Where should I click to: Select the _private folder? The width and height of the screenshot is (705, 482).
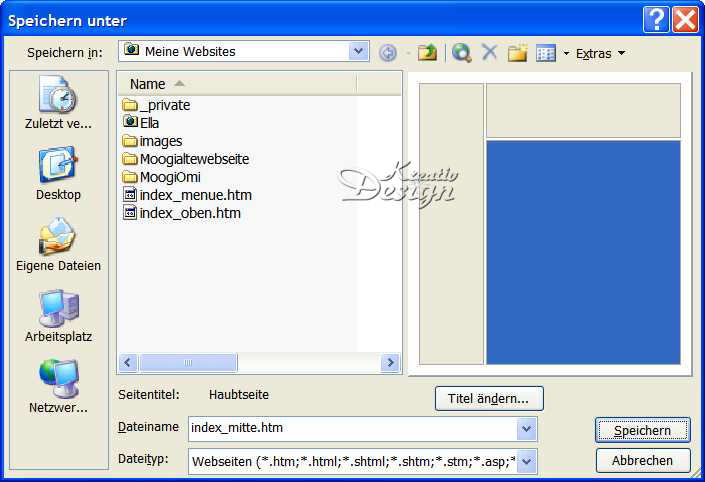[156, 105]
